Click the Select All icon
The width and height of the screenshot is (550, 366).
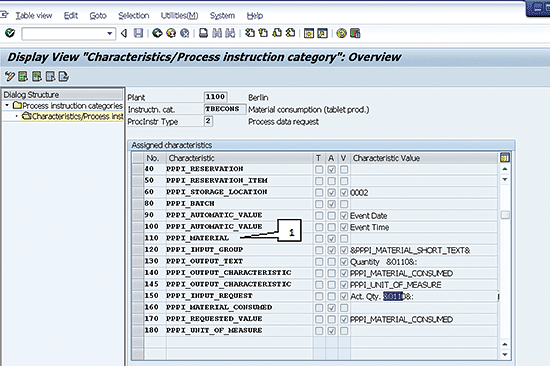coord(23,76)
